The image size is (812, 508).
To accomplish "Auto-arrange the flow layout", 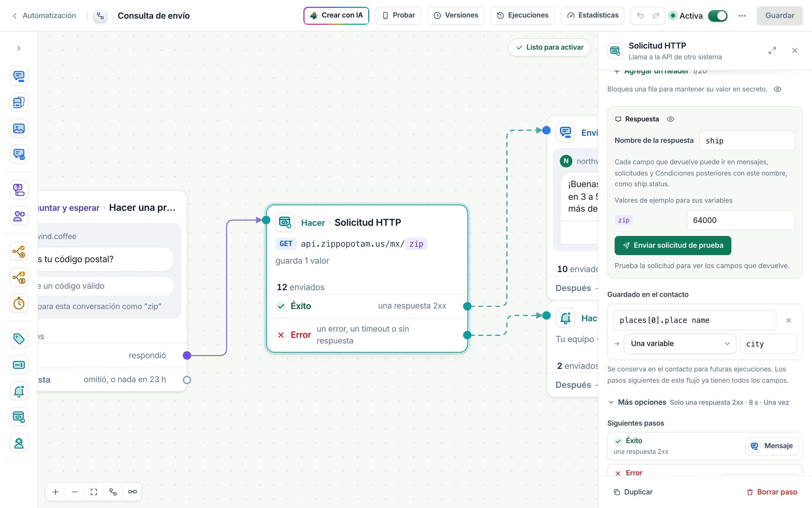I will (x=113, y=492).
